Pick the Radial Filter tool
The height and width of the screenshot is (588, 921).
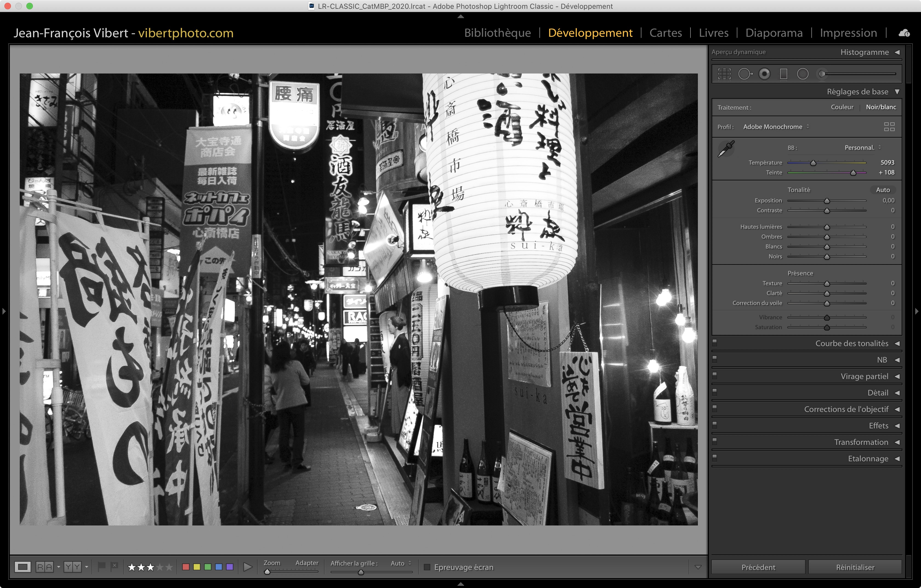click(x=802, y=74)
